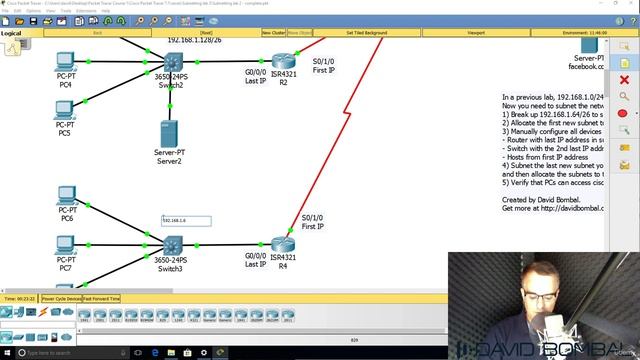
Task: Click the Copy icon in toolbar
Action: coord(79,21)
